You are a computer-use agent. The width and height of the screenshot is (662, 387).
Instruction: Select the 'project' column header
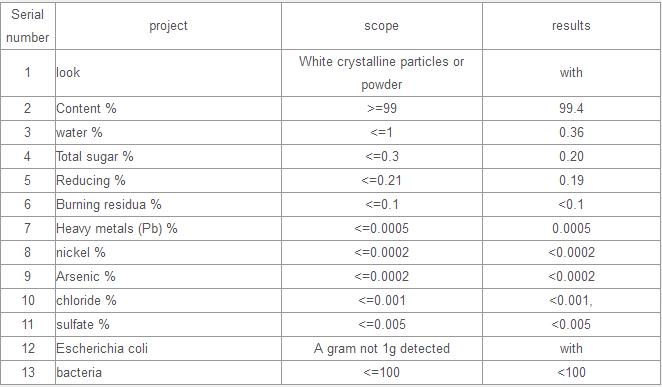click(x=168, y=26)
